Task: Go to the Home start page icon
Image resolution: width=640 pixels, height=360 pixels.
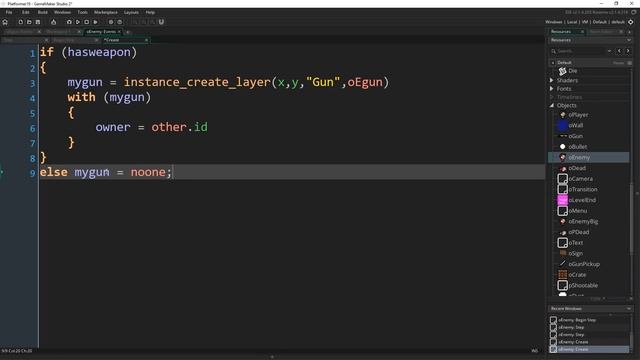Action: coord(5,22)
